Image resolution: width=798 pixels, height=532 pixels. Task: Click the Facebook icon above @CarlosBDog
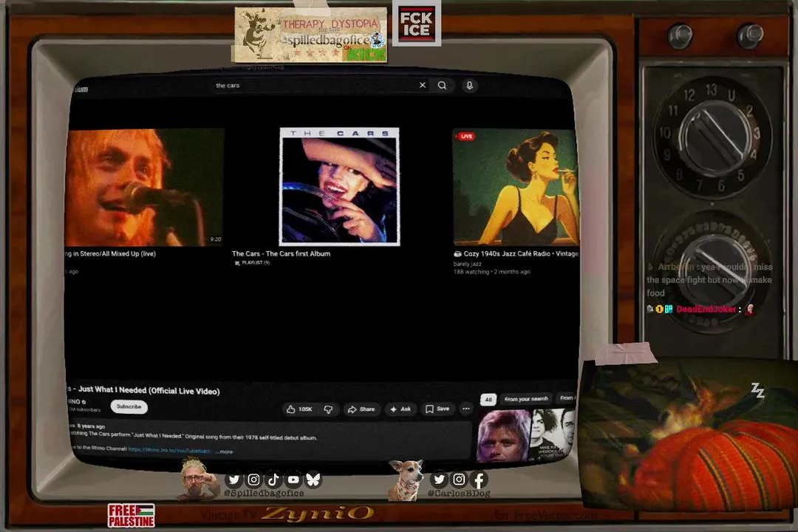[479, 479]
